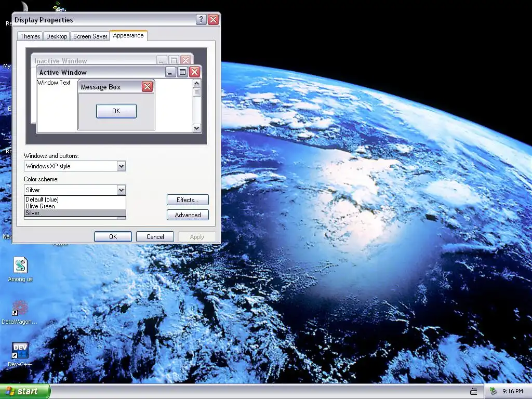Pick Silver in the color scheme list
This screenshot has height=399, width=532.
pyautogui.click(x=75, y=213)
